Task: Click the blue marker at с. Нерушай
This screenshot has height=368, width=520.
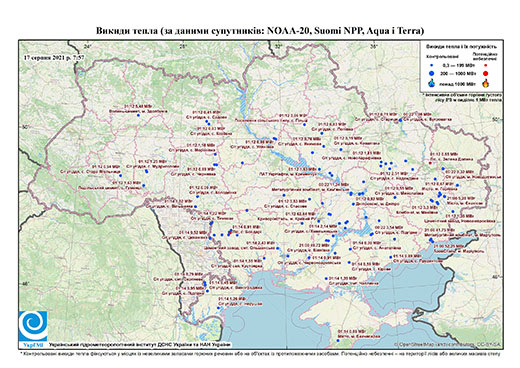Action: 219,308
